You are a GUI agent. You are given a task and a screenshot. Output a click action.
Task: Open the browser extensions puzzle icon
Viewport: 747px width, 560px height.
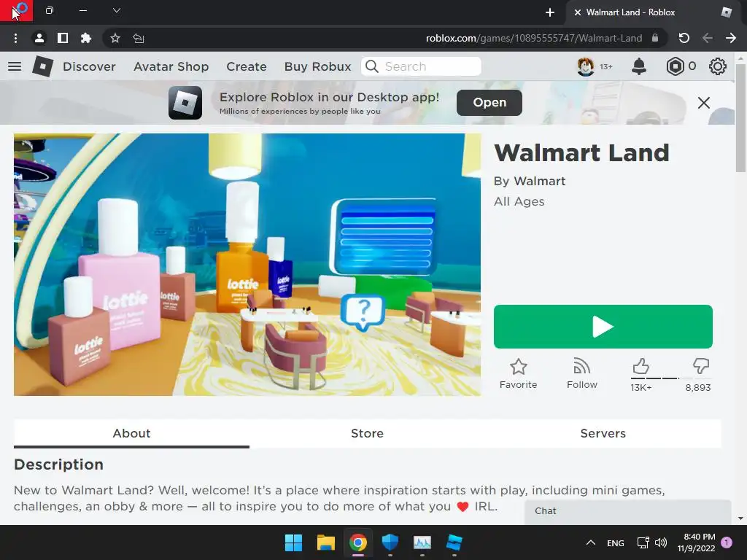(x=86, y=38)
